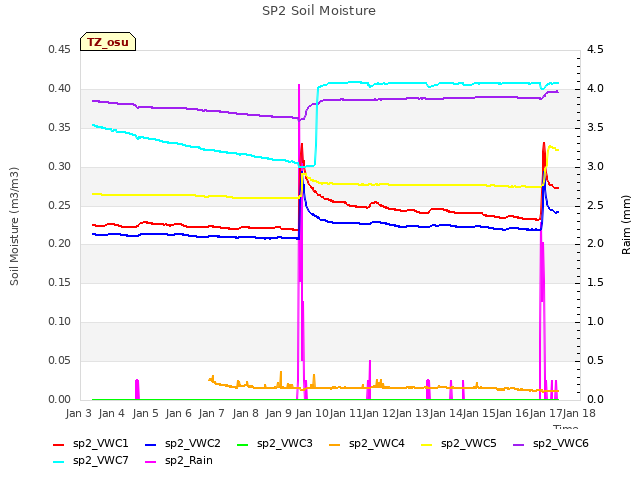This screenshot has width=640, height=480.
Task: Click the Jan 18 x-axis tick label
Action: point(579,413)
